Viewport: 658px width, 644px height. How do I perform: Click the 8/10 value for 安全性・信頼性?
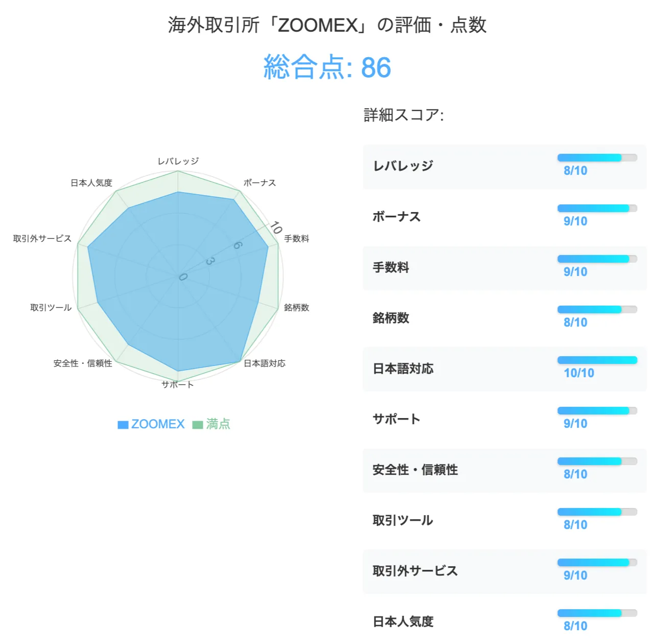coord(576,474)
